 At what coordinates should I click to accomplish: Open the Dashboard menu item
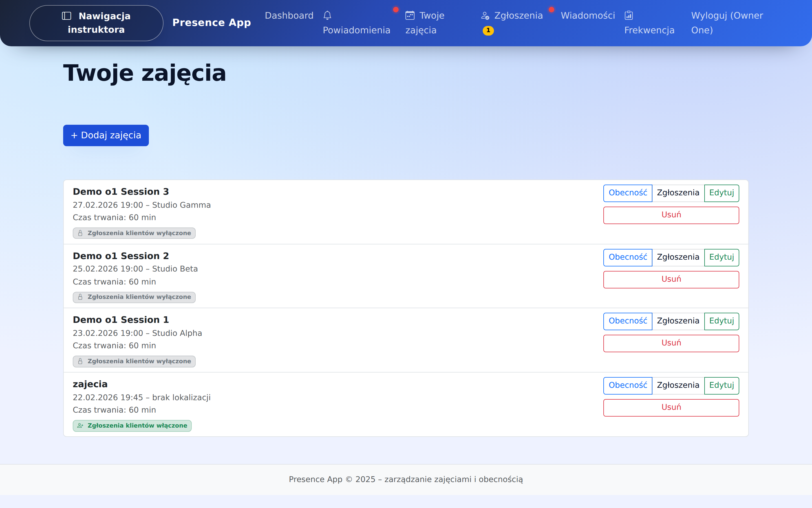[x=289, y=16]
